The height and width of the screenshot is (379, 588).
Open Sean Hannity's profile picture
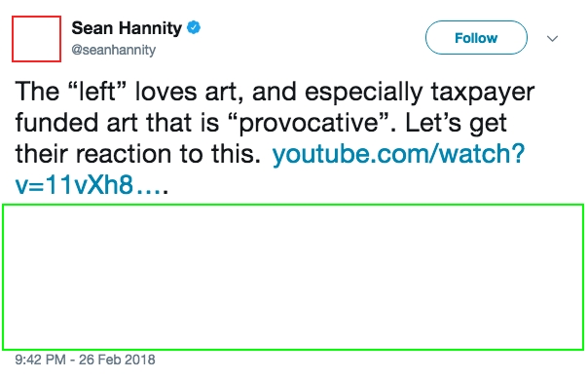tap(36, 39)
